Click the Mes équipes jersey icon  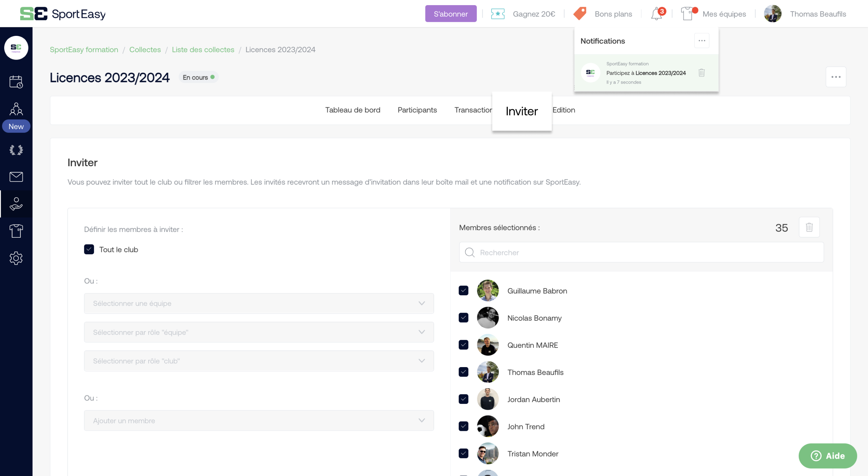click(688, 14)
